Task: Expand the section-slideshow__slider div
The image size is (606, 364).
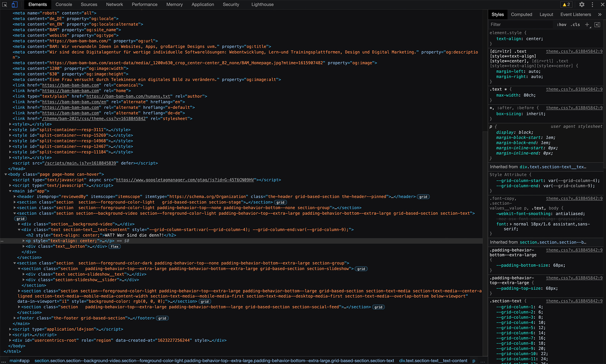Action: click(24, 280)
